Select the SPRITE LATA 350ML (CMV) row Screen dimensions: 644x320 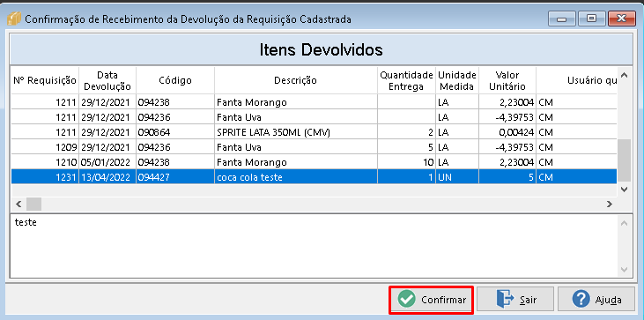(314, 132)
